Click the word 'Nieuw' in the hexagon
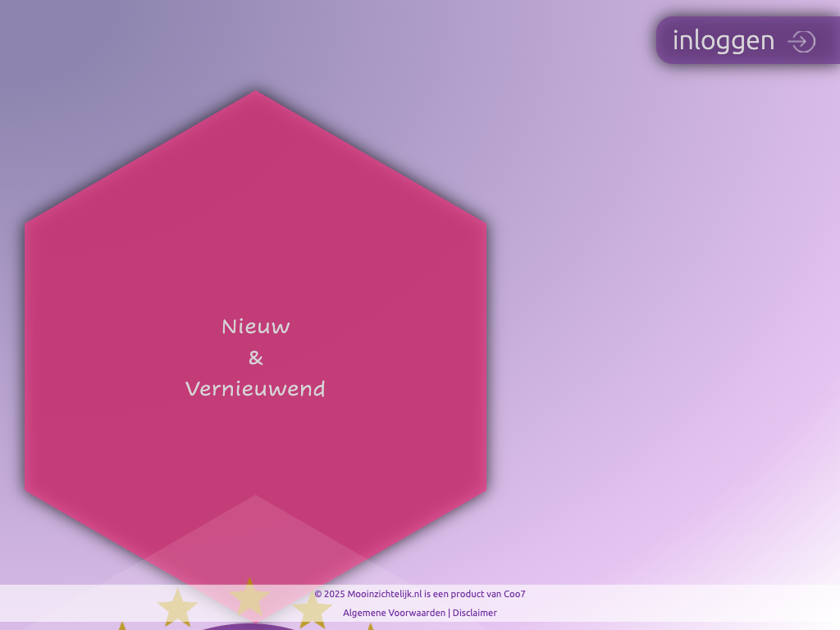This screenshot has width=840, height=630. coord(255,326)
